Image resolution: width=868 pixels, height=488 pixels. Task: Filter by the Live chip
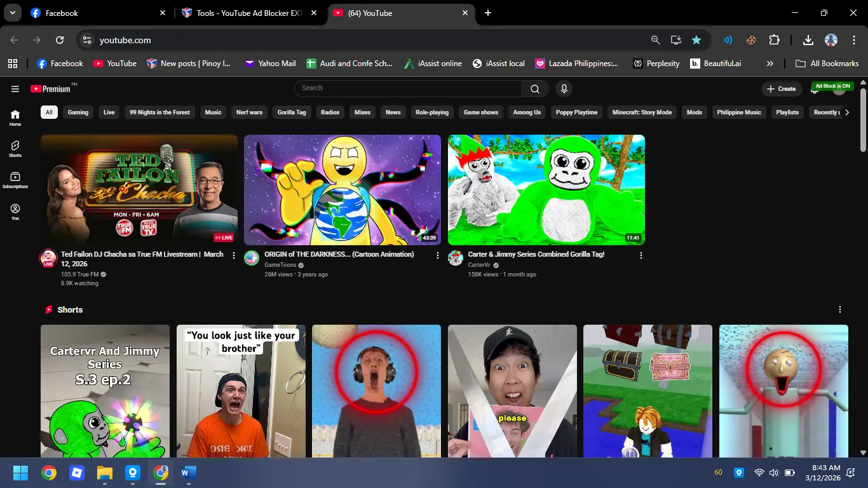coord(109,112)
